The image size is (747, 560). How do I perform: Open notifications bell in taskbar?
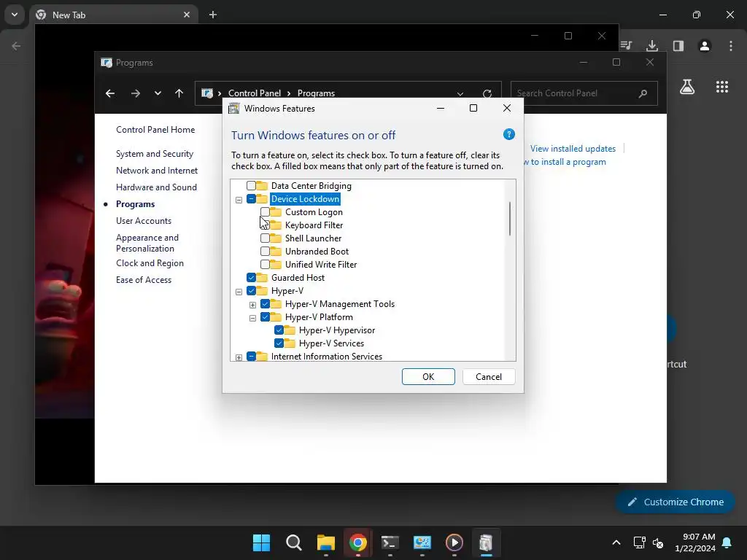[x=727, y=542]
